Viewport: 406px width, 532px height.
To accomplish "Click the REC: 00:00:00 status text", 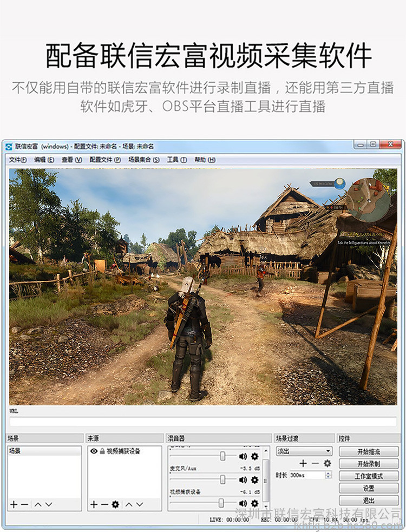I will point(279,520).
